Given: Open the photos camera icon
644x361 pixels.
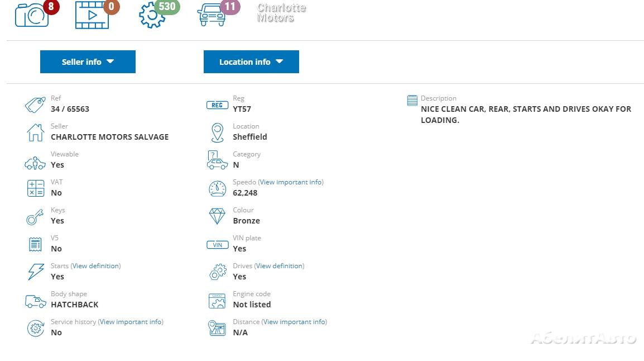Looking at the screenshot, I should (x=32, y=15).
